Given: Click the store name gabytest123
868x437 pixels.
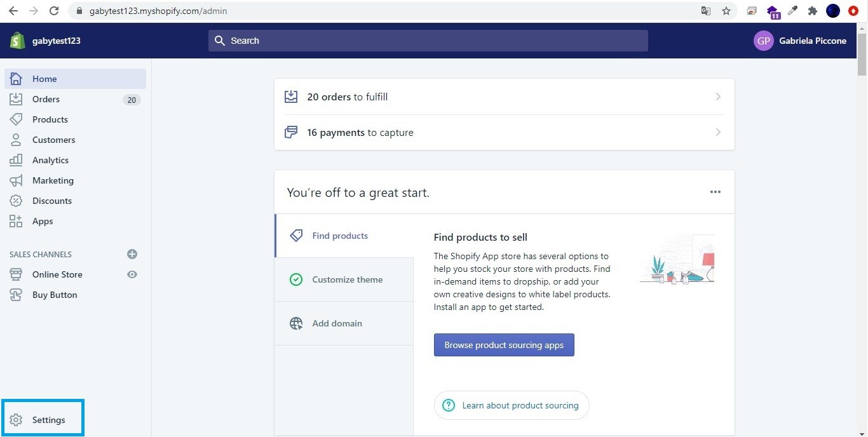Looking at the screenshot, I should coord(57,41).
